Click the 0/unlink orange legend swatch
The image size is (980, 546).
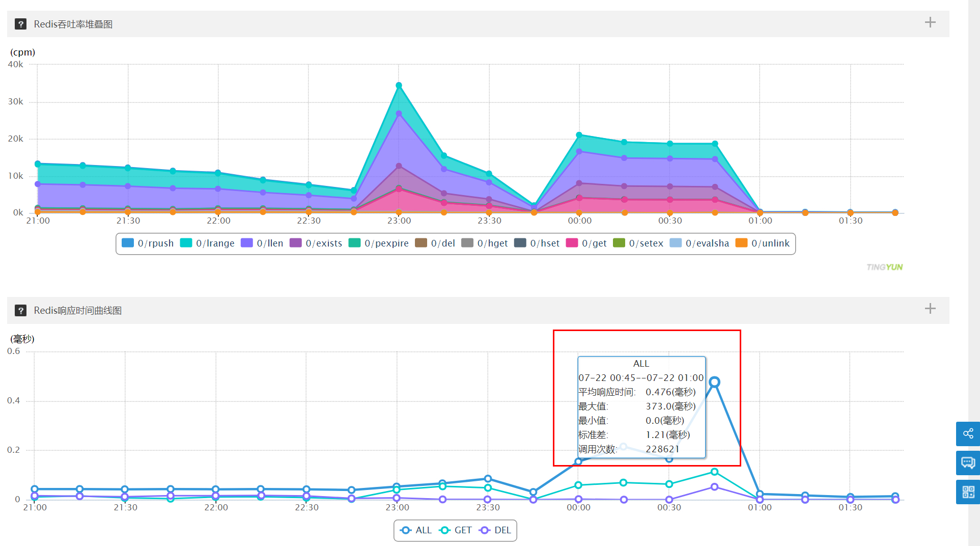pyautogui.click(x=741, y=243)
